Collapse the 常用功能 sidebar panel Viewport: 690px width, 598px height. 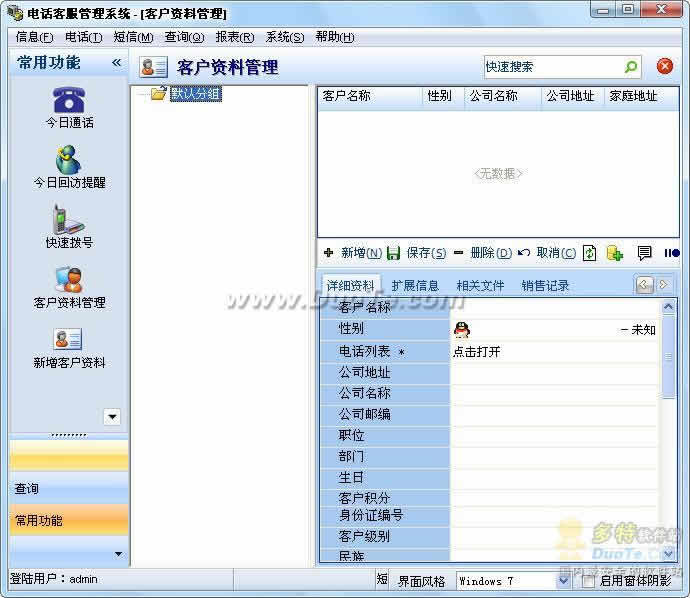(x=116, y=62)
